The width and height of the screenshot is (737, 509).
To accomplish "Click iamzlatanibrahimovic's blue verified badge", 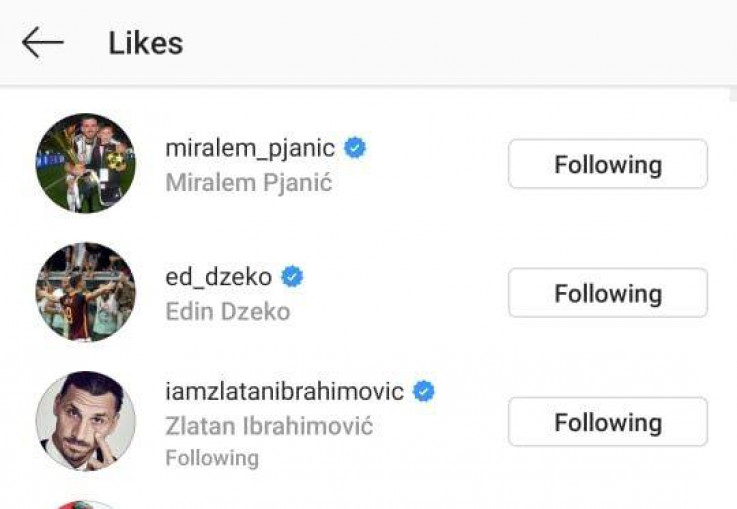I will coord(424,392).
